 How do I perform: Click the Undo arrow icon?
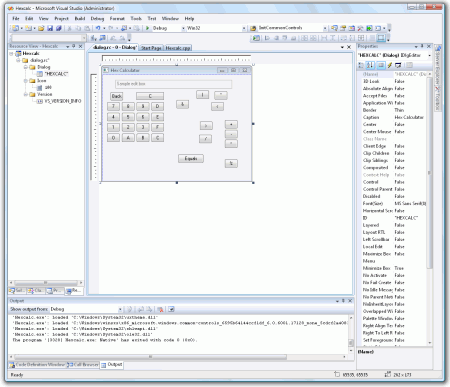pyautogui.click(x=98, y=28)
